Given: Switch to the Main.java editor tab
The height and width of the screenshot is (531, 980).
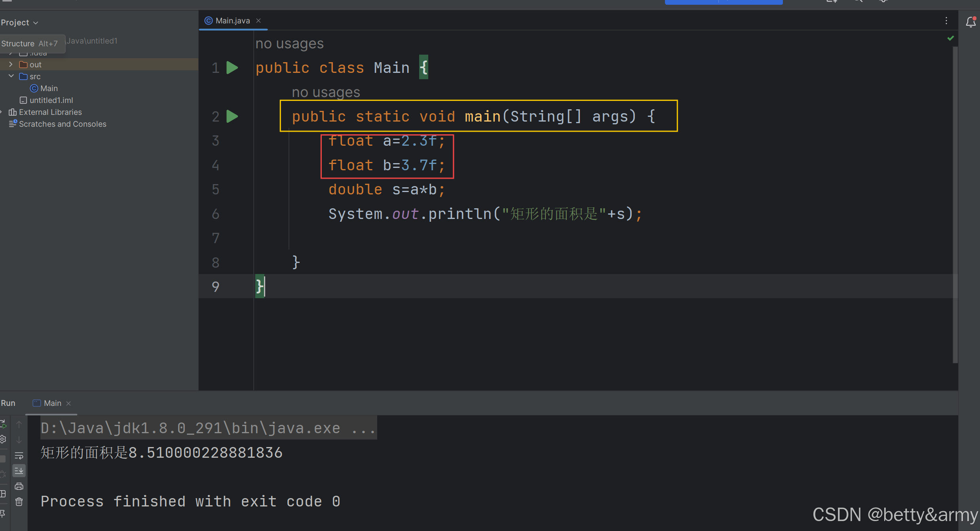Looking at the screenshot, I should pos(232,20).
